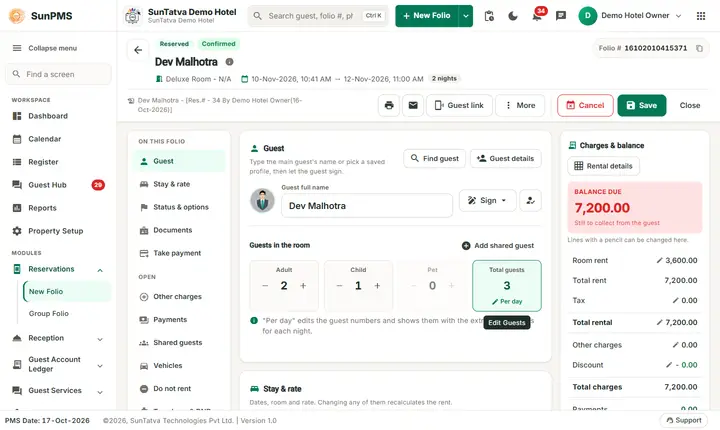720x430 pixels.
Task: Select Group Folio submenu item
Action: tap(67, 314)
